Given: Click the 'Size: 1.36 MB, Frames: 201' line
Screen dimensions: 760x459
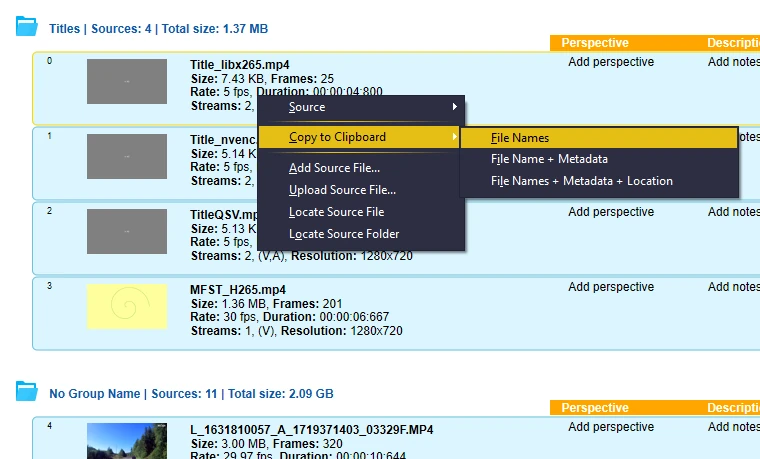Looking at the screenshot, I should [x=267, y=304].
